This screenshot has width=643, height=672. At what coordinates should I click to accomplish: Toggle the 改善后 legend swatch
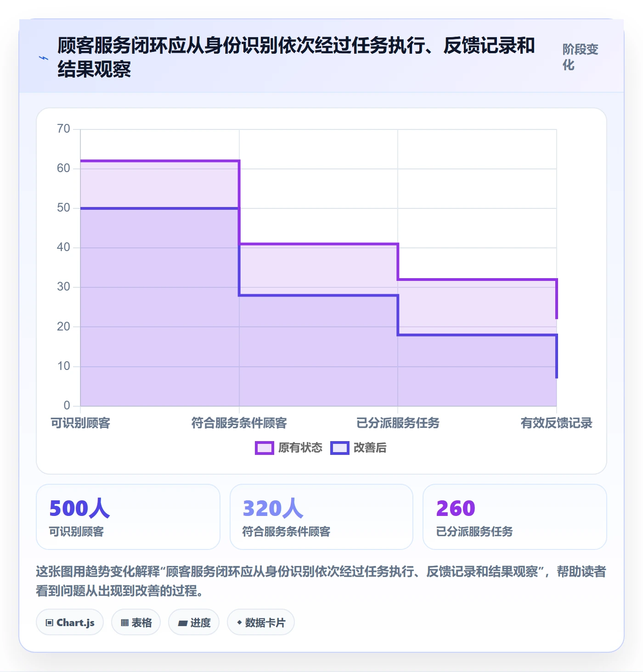(340, 448)
